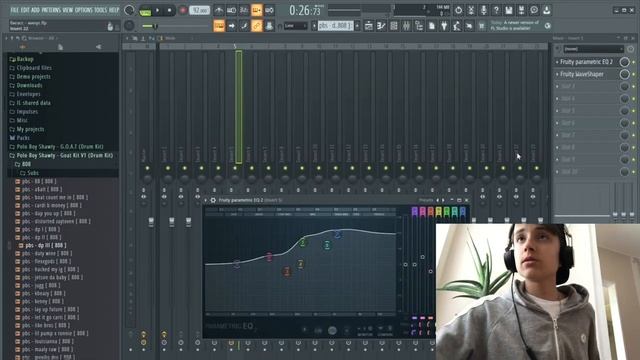Toggle the step editing icon
This screenshot has height=360, width=640.
[244, 26]
